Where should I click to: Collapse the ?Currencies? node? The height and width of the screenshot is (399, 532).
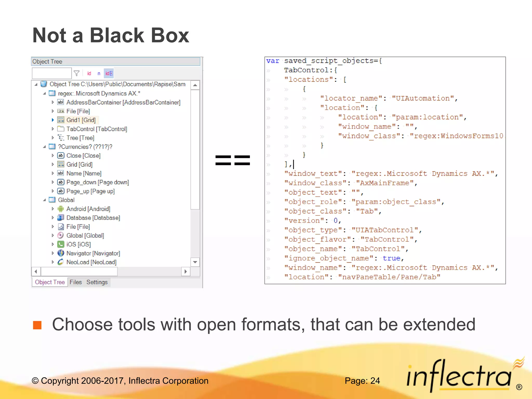coord(44,147)
